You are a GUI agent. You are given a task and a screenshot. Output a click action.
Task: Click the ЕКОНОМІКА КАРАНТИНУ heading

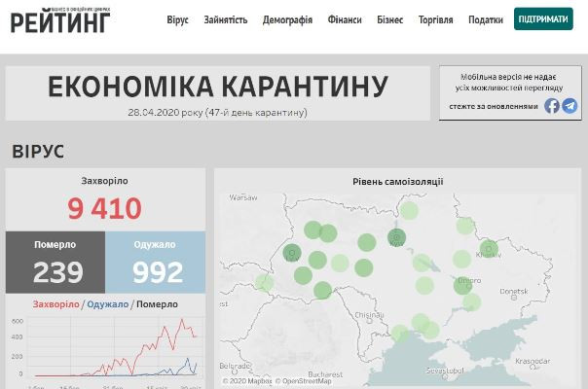pos(218,87)
